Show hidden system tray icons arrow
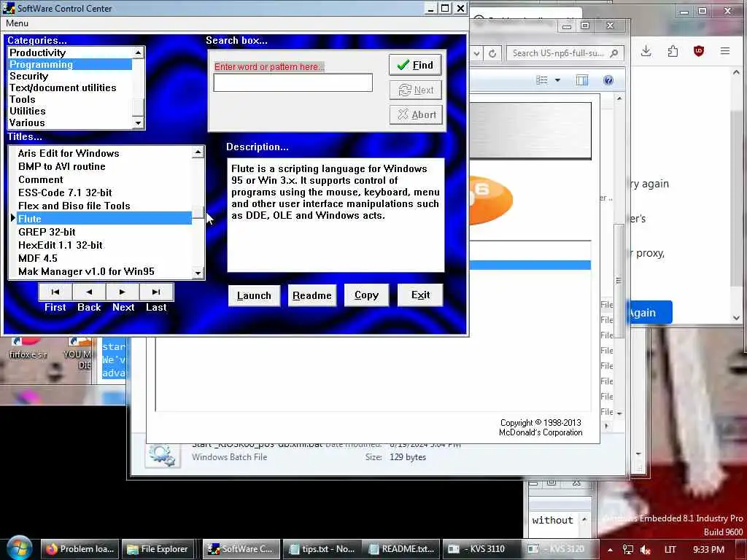This screenshot has height=560, width=747. (x=610, y=550)
